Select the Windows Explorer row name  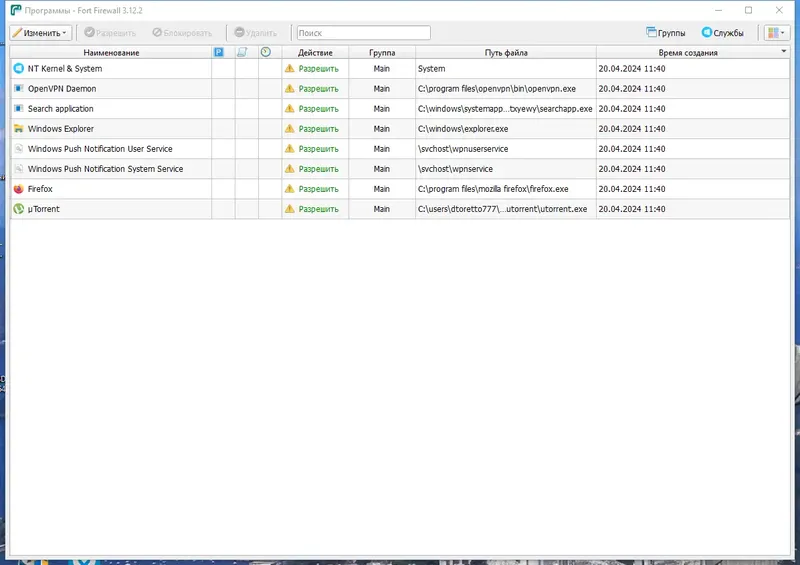coord(61,129)
